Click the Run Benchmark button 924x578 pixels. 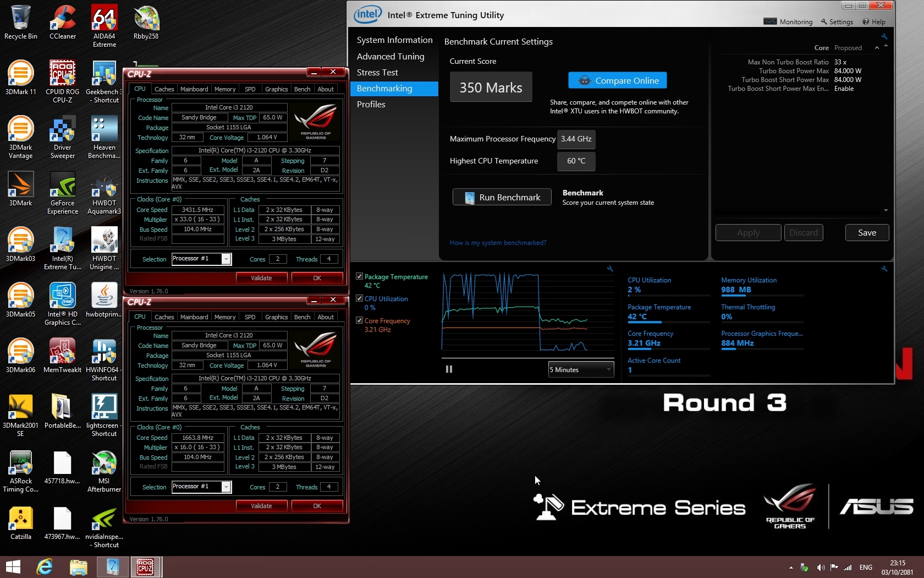coord(502,197)
